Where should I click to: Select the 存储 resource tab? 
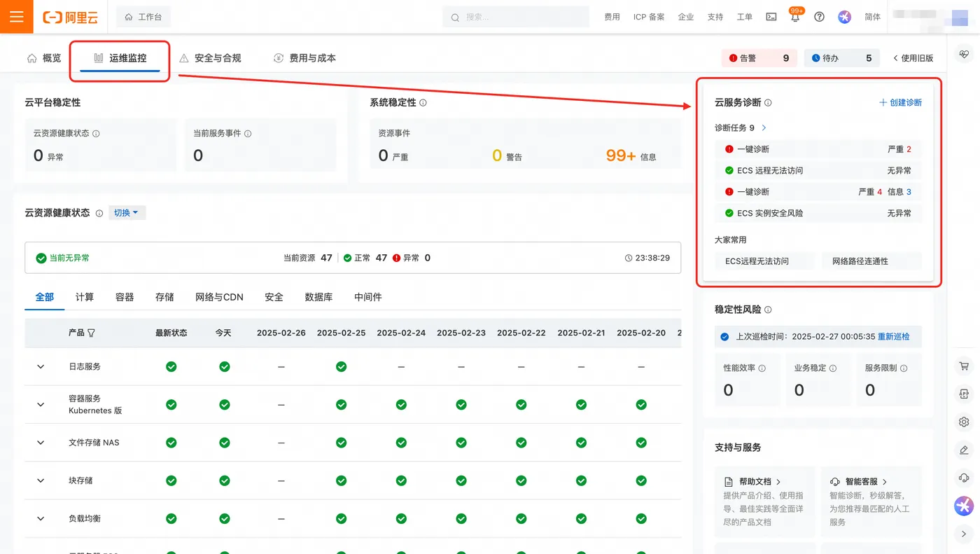(x=164, y=297)
